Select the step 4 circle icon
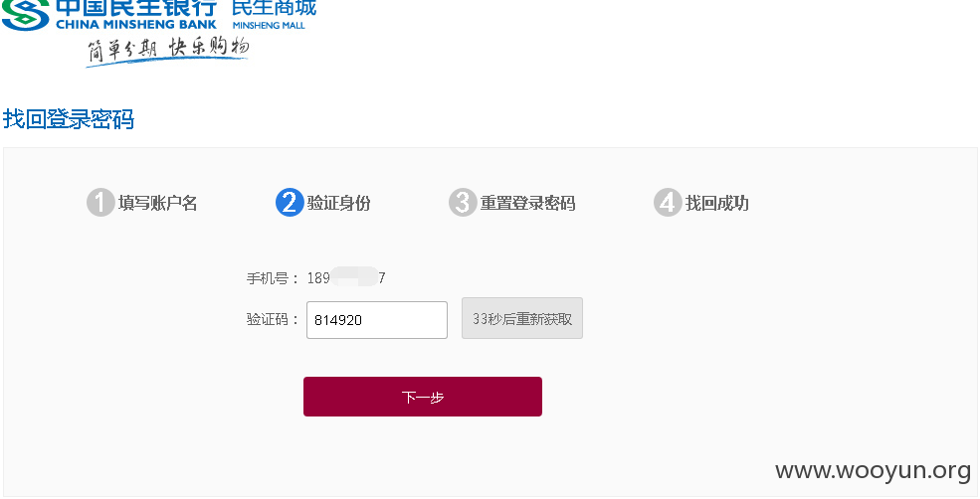The height and width of the screenshot is (499, 980). pyautogui.click(x=668, y=203)
